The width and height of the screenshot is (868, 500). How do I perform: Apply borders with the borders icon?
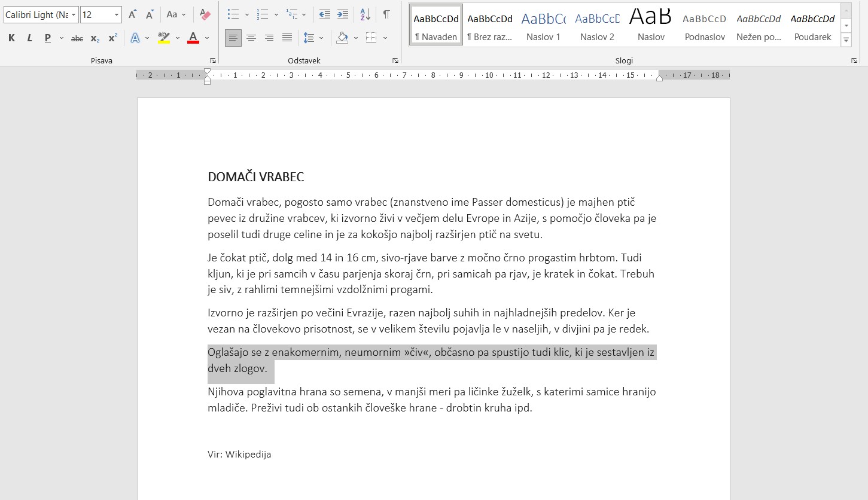pyautogui.click(x=371, y=38)
